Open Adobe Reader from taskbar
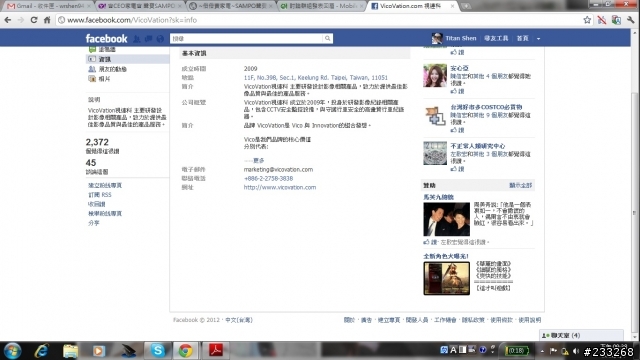640x360 pixels. [x=216, y=351]
